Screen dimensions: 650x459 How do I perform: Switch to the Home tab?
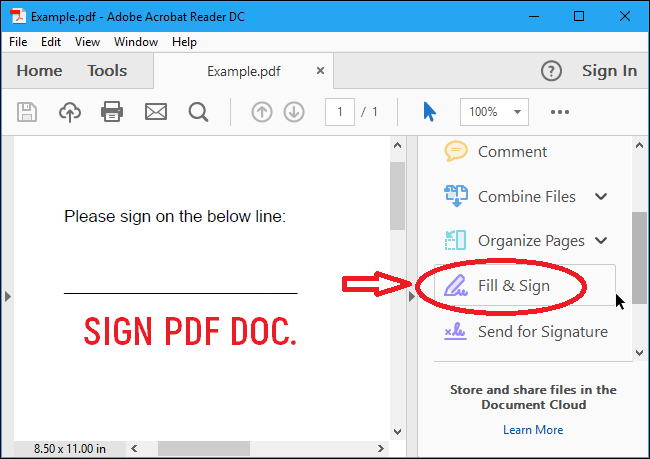click(39, 71)
